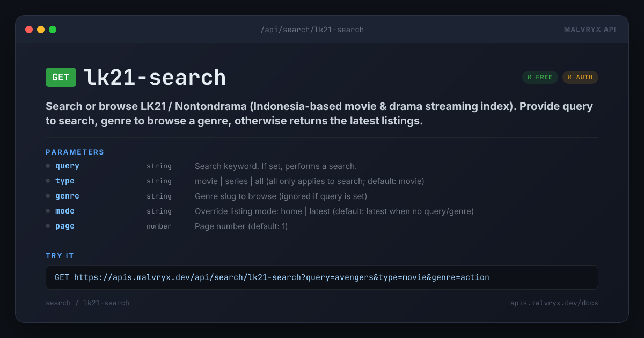This screenshot has height=338, width=644.
Task: Click the /api/search/lk21-search path in title bar
Action: click(x=312, y=30)
